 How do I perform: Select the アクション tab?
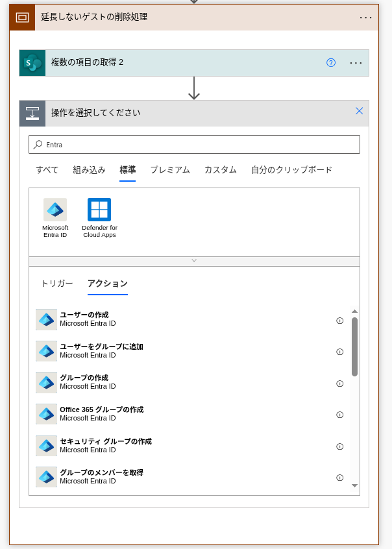[x=108, y=283]
